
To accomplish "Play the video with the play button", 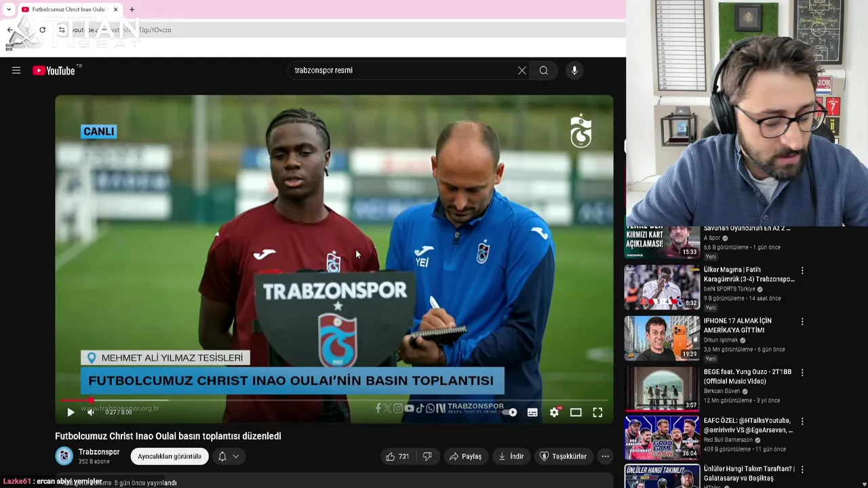I will [x=71, y=412].
